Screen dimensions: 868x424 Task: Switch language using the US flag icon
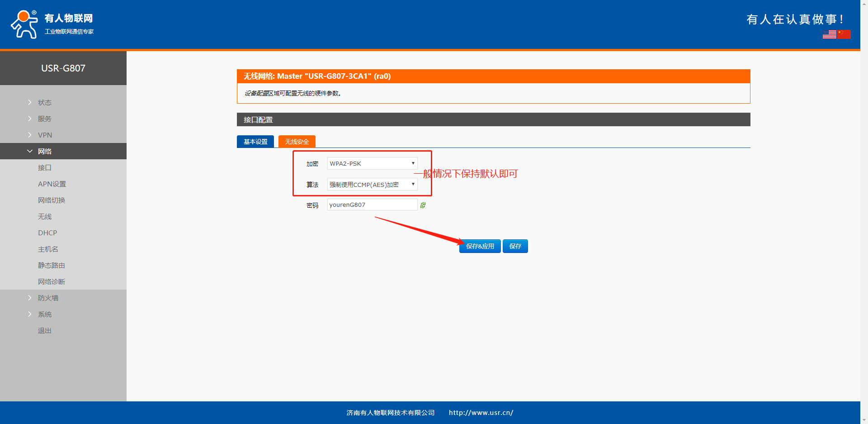coord(829,34)
